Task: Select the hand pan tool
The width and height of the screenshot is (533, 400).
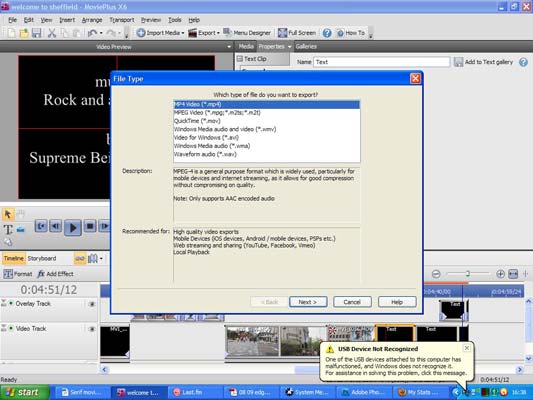Action: [x=21, y=214]
